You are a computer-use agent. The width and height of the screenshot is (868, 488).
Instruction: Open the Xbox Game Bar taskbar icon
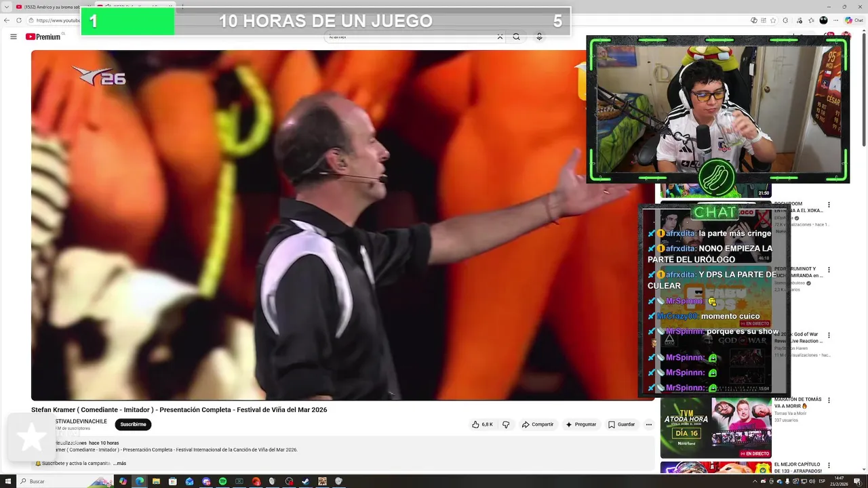pos(239,481)
